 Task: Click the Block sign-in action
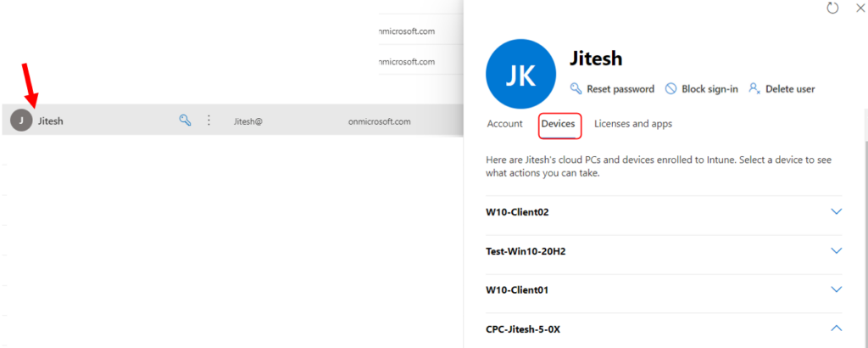(x=701, y=88)
